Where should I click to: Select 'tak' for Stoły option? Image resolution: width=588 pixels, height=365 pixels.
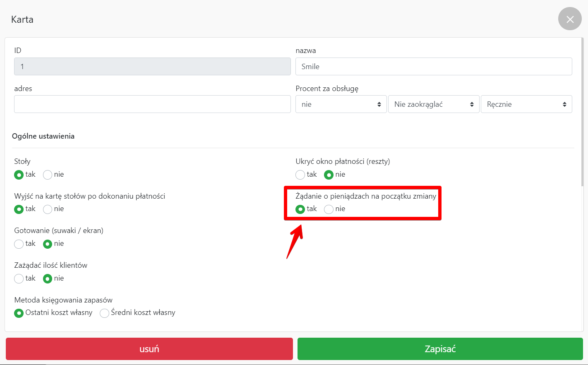click(19, 175)
